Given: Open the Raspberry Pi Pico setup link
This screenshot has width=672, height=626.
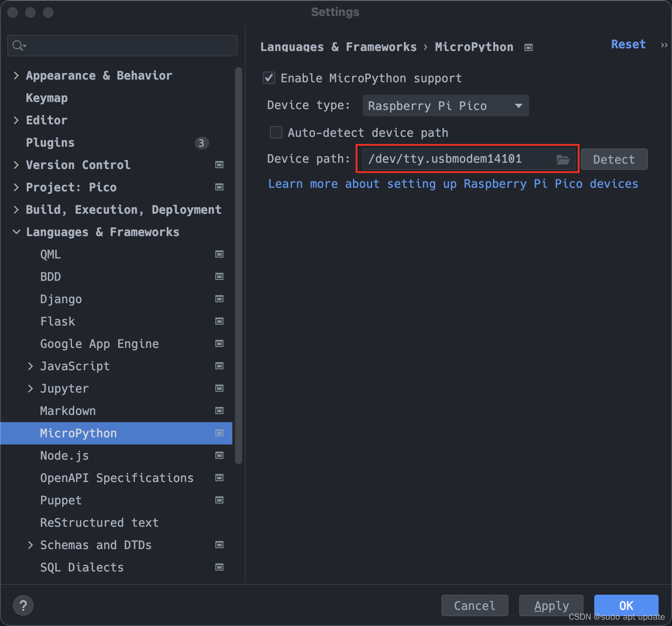Looking at the screenshot, I should click(x=453, y=183).
